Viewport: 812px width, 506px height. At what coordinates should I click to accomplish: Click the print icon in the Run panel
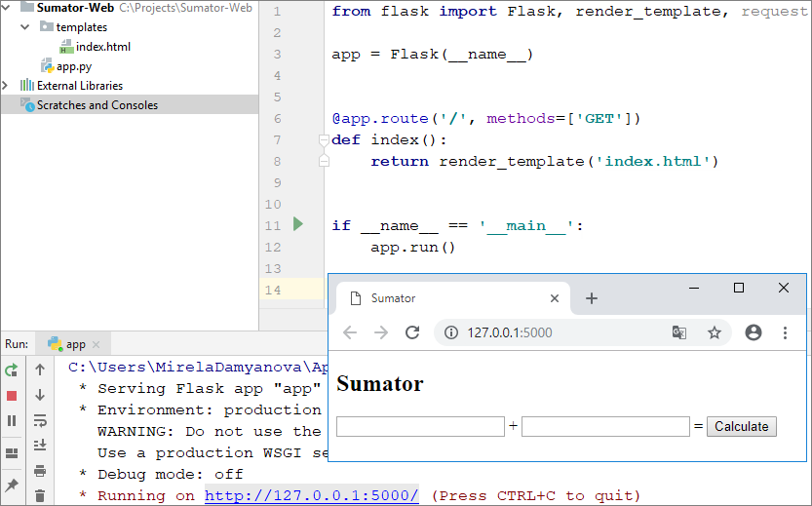click(x=40, y=472)
